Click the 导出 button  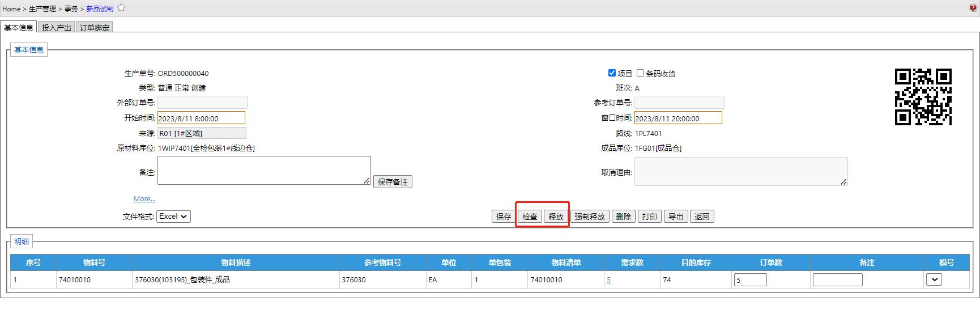[x=676, y=217]
